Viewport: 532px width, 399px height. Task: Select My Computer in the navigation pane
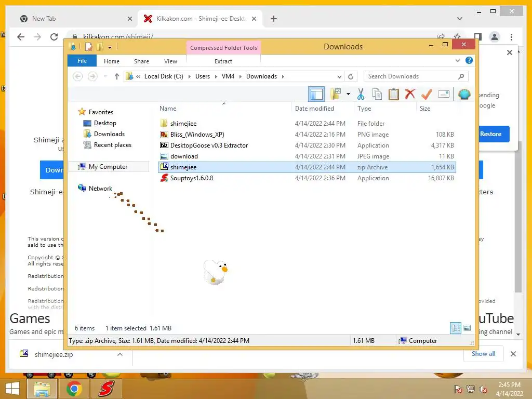pos(108,167)
